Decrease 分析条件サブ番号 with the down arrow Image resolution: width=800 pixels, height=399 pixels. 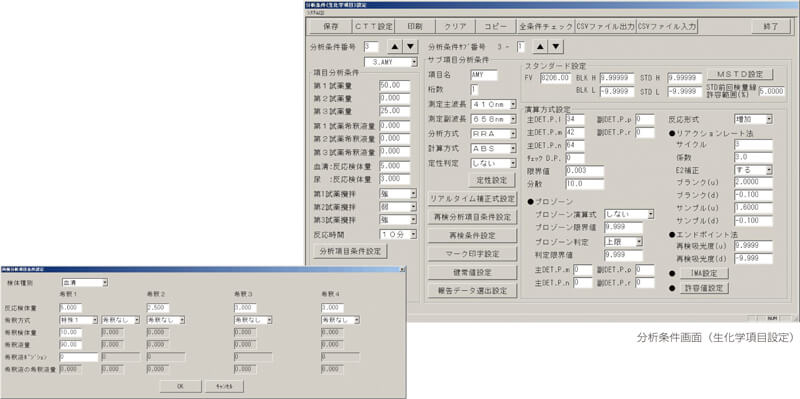point(556,47)
